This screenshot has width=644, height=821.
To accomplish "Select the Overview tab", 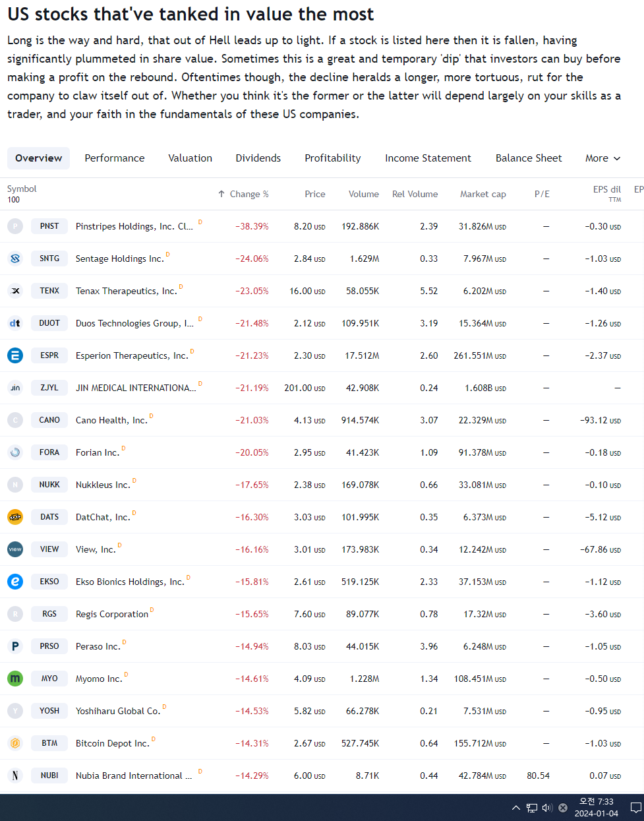I will pyautogui.click(x=39, y=158).
